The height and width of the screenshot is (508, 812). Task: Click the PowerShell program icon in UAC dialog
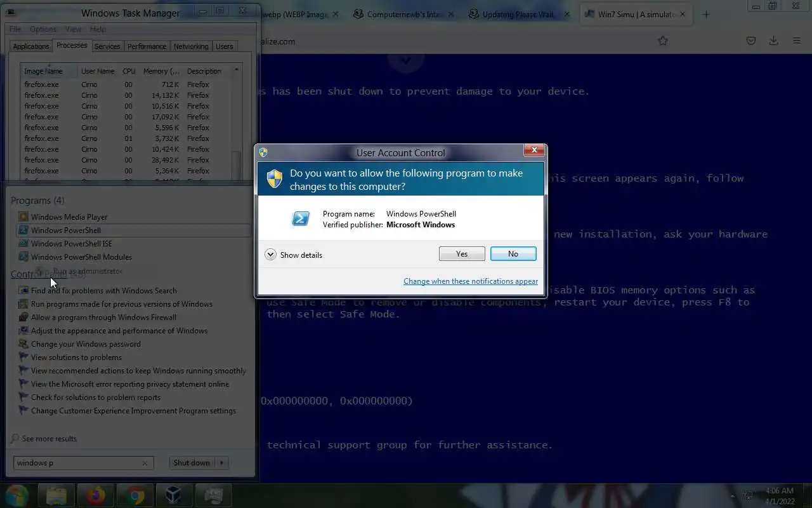(301, 218)
